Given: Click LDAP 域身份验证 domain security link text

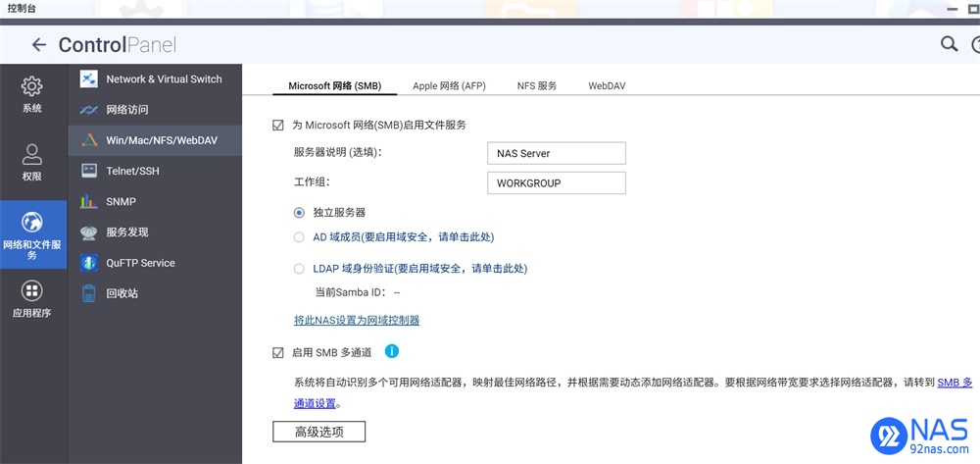Looking at the screenshot, I should point(420,269).
